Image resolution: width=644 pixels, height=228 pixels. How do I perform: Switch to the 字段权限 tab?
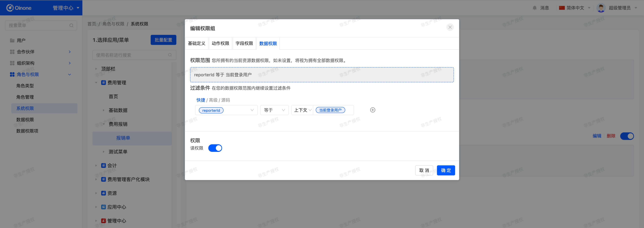pyautogui.click(x=244, y=44)
